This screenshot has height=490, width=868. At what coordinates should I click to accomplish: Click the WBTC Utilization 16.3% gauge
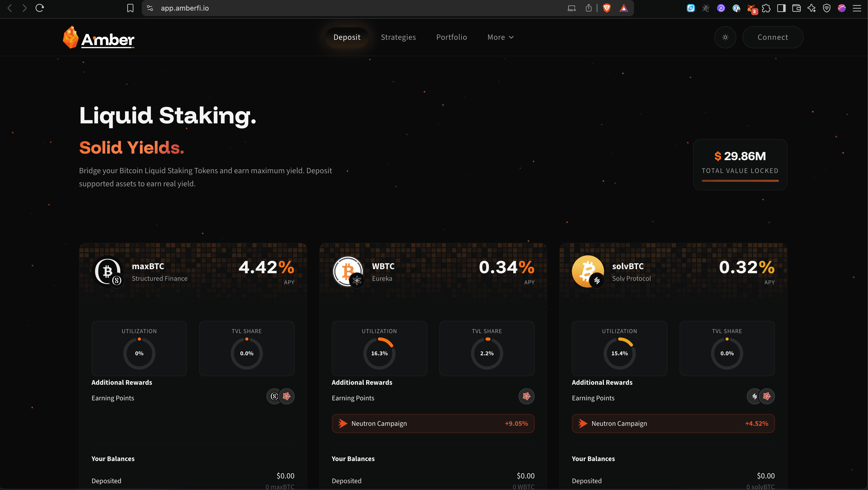(379, 353)
